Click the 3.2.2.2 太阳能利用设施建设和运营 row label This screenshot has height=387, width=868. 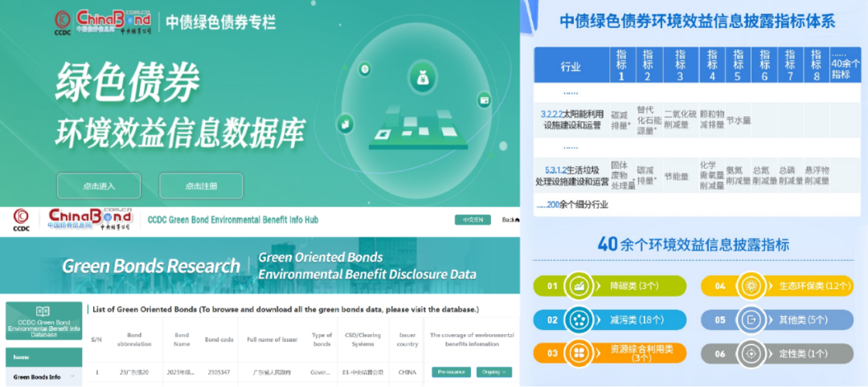572,120
